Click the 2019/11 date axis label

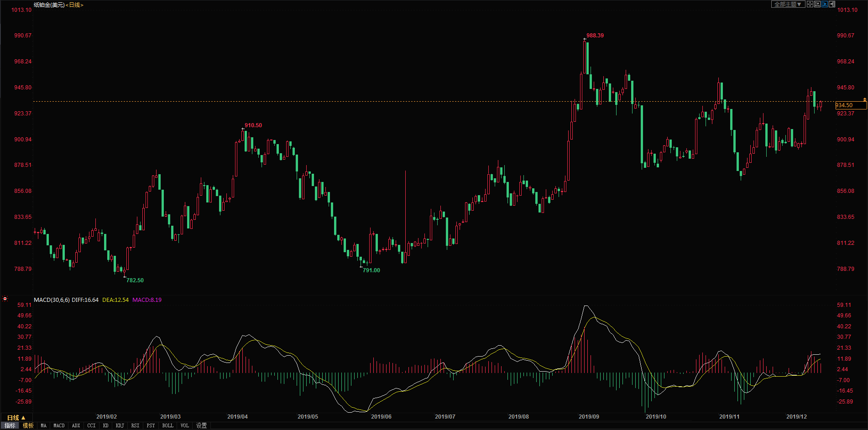click(x=729, y=416)
